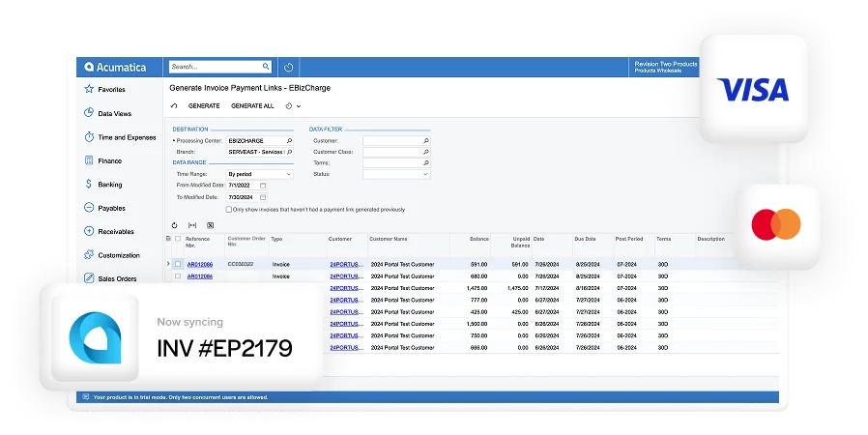
Task: Sort by Customer Name column header
Action: (x=389, y=239)
